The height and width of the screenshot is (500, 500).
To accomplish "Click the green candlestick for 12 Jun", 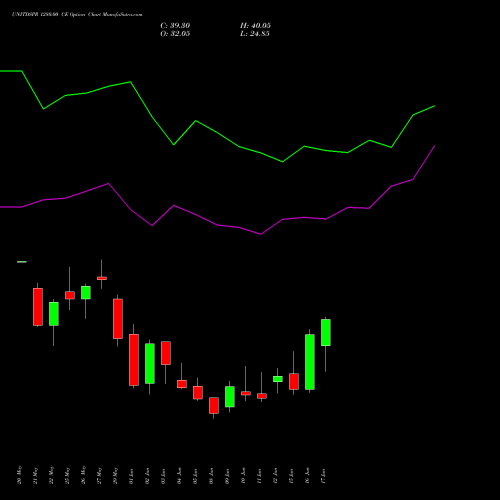I will point(278,379).
